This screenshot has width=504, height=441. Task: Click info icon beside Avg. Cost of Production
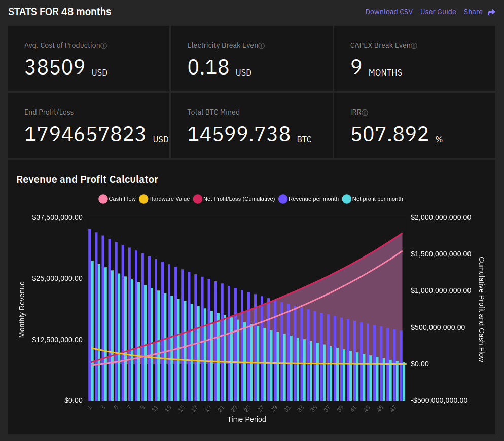[x=104, y=46]
